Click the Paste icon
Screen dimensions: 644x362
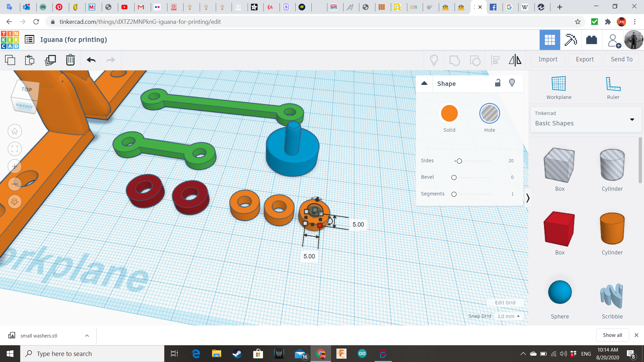tap(30, 60)
